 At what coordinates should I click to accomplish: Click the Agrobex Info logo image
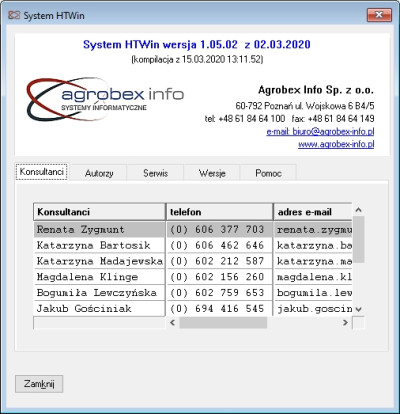(x=105, y=99)
